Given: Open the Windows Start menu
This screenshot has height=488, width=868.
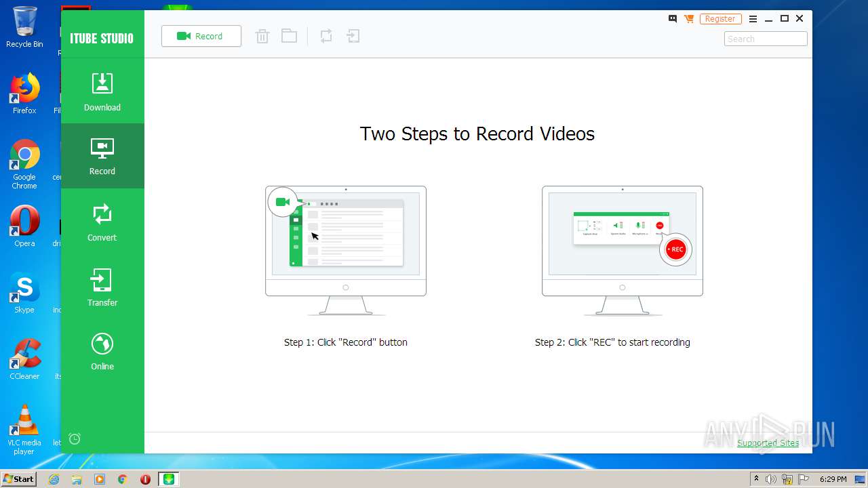Looking at the screenshot, I should (19, 479).
